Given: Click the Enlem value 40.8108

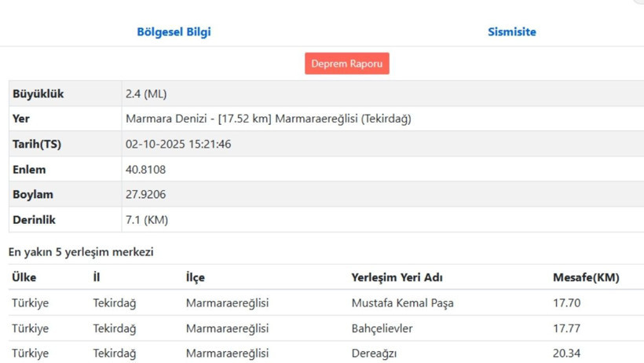Looking at the screenshot, I should tap(146, 170).
